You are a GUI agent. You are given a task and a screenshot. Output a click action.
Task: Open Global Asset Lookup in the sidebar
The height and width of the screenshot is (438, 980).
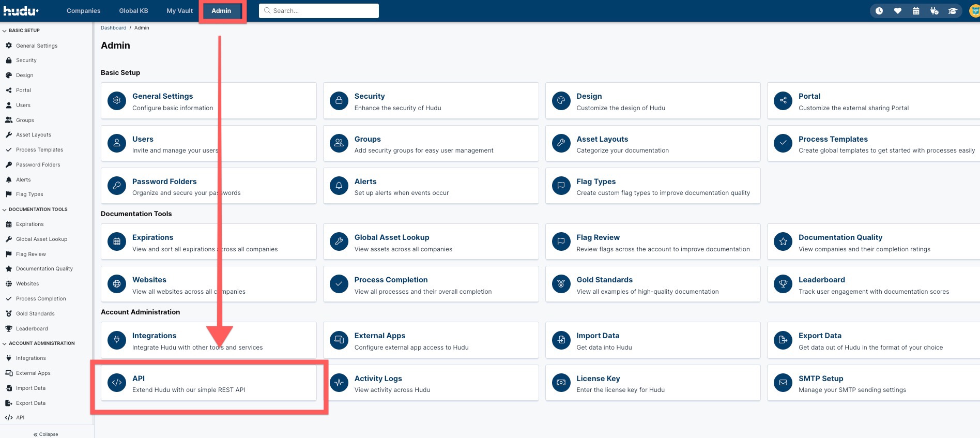pyautogui.click(x=41, y=239)
